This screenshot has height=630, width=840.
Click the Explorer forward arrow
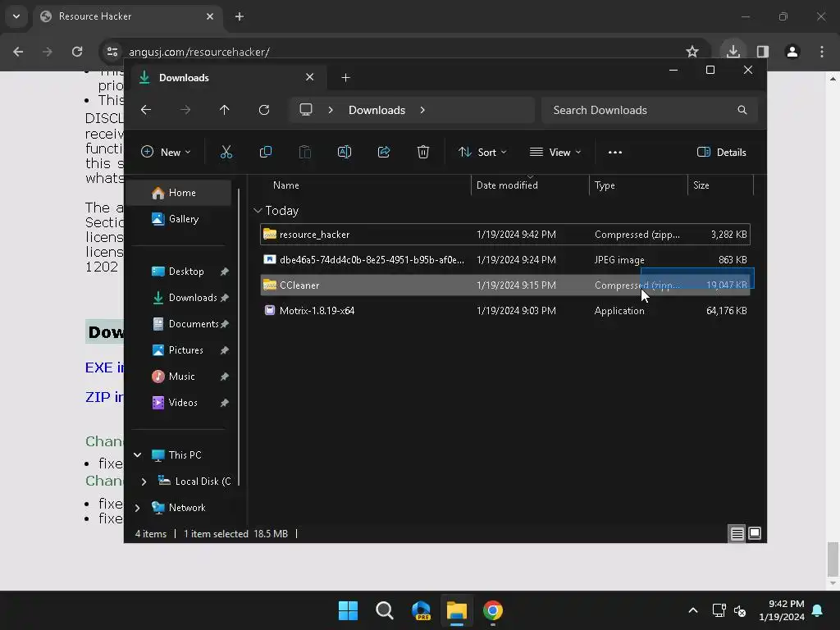(x=185, y=110)
